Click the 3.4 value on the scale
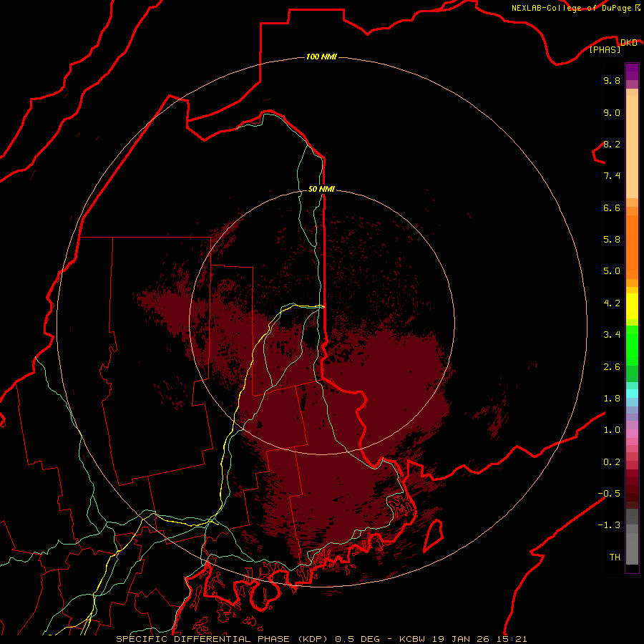This screenshot has height=644, width=644. point(612,335)
